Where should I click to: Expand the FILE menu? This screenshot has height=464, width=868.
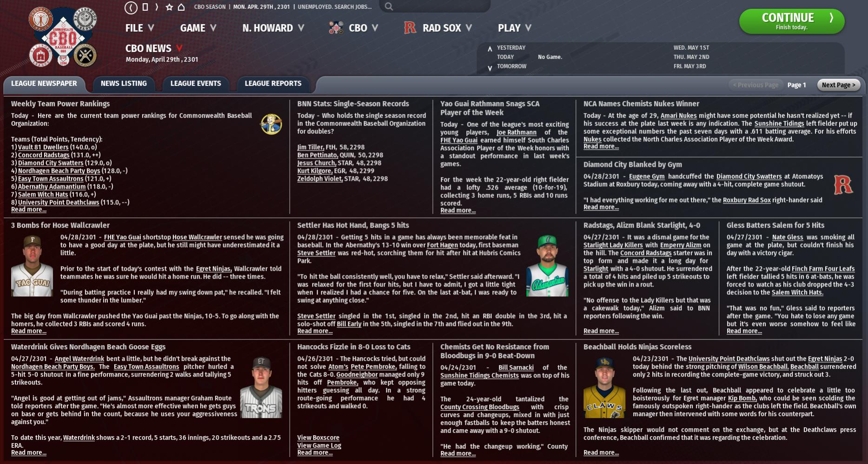coord(139,28)
